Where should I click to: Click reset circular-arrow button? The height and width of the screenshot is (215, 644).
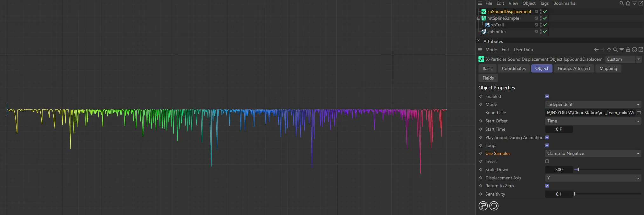tap(494, 206)
